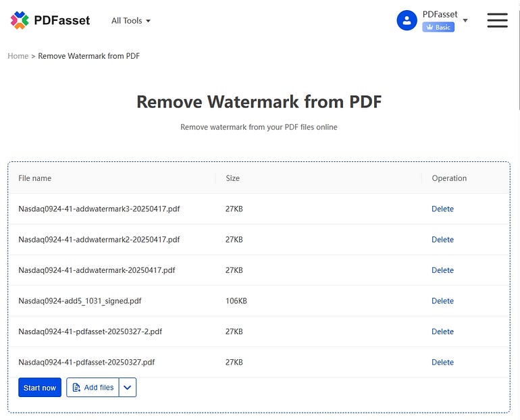Delete Nasdaq0924-41-addwatermark3-20250417.pdf

[442, 209]
